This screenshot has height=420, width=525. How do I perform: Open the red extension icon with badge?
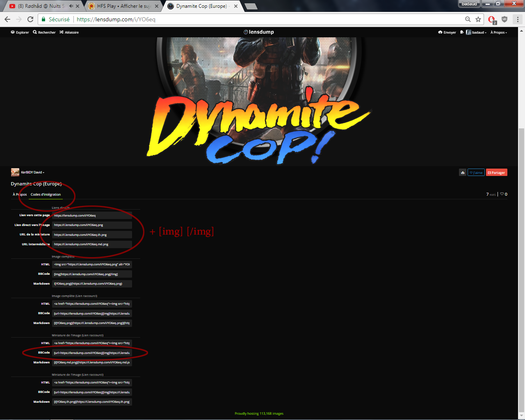tap(492, 19)
